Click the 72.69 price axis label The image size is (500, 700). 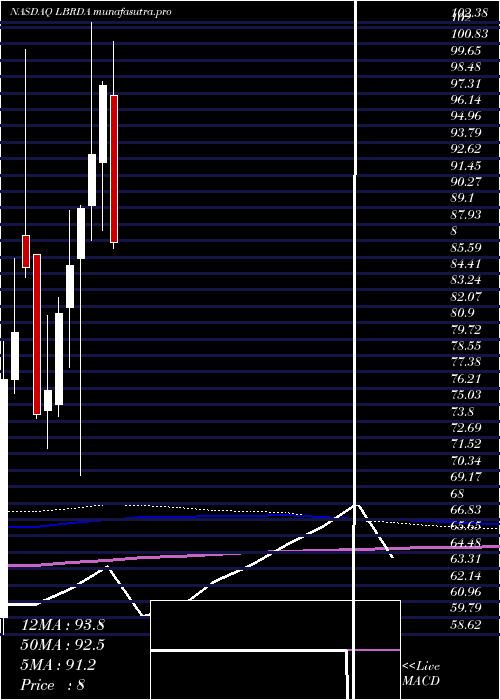466,428
